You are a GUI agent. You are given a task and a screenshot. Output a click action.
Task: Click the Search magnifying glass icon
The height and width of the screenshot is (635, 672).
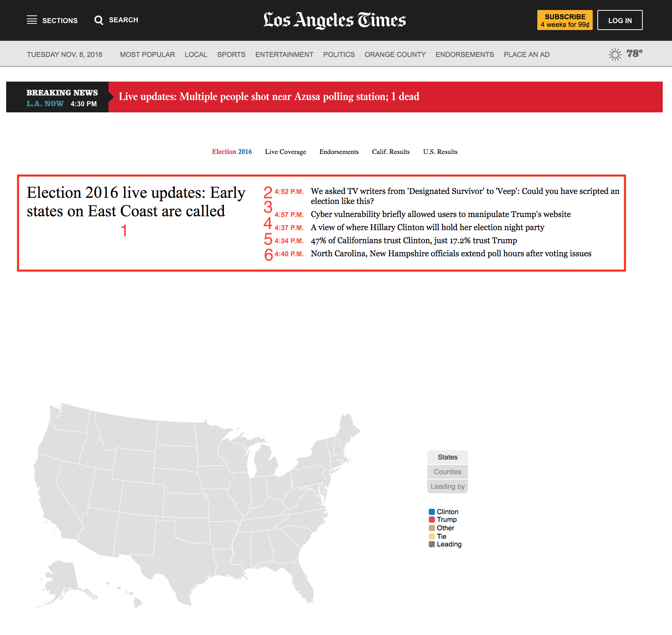99,20
